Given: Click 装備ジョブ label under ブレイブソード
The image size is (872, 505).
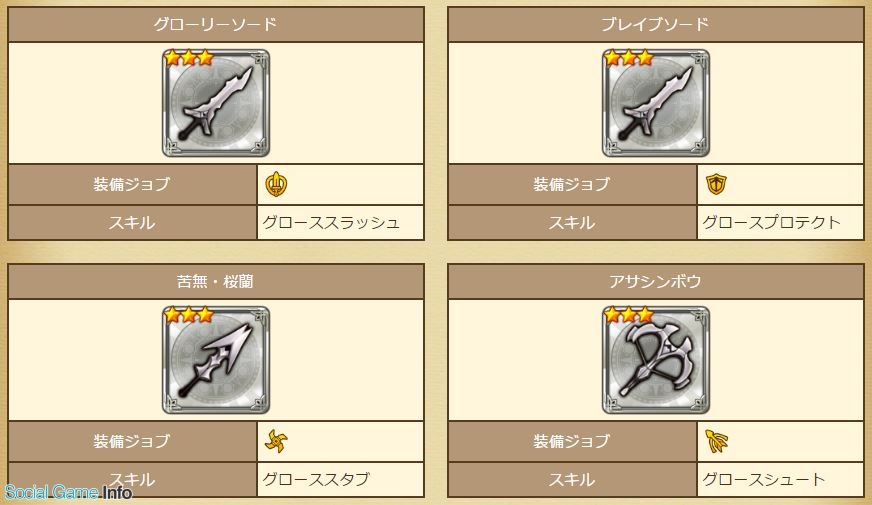Looking at the screenshot, I should 572,185.
